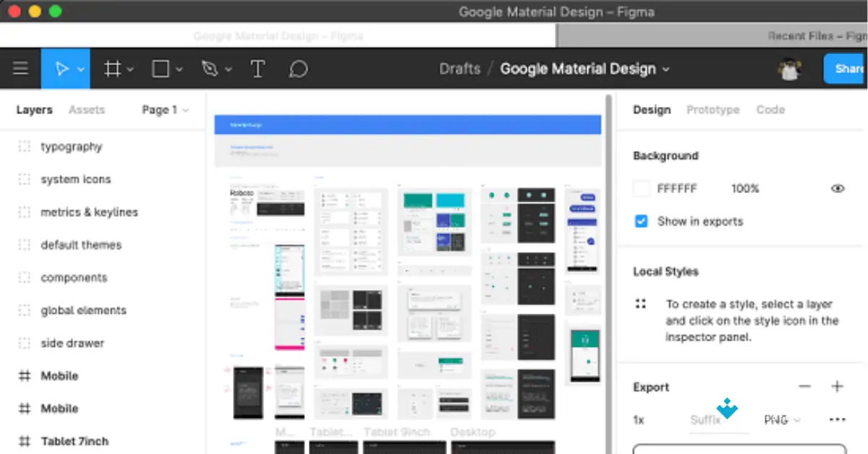Select the Move tool

(61, 68)
